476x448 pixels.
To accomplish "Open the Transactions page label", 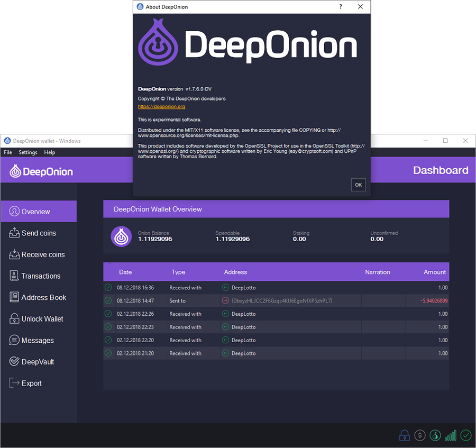I will point(41,276).
